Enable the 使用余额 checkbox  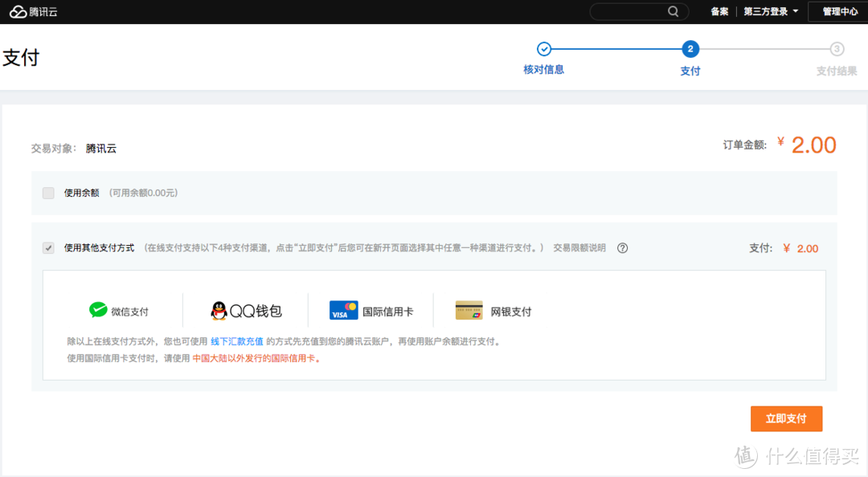(49, 193)
